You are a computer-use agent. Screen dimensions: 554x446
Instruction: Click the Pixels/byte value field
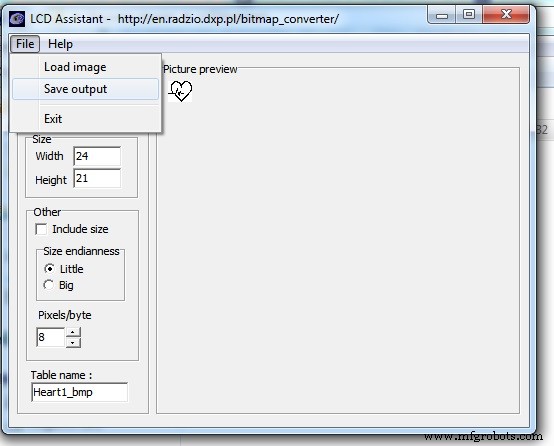pos(51,337)
